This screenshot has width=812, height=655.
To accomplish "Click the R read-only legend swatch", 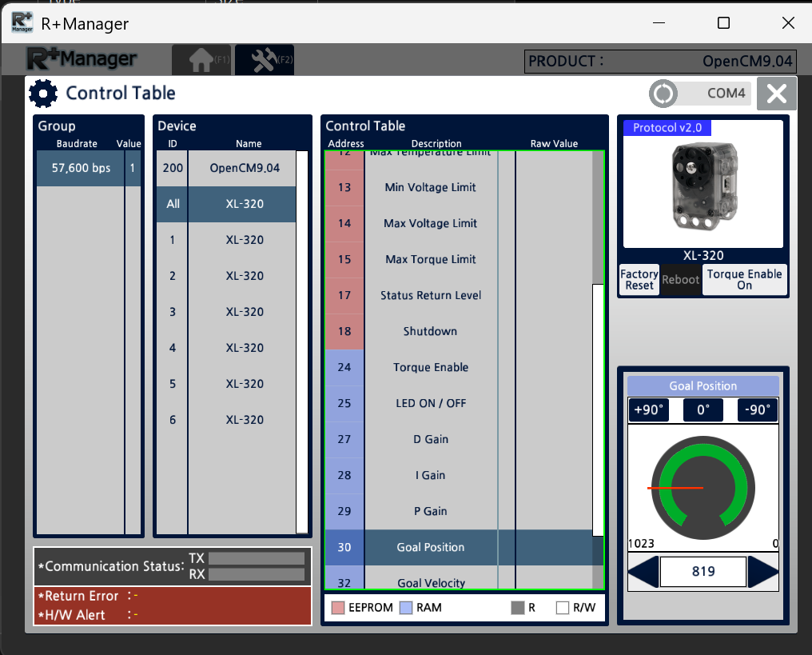I will click(518, 608).
